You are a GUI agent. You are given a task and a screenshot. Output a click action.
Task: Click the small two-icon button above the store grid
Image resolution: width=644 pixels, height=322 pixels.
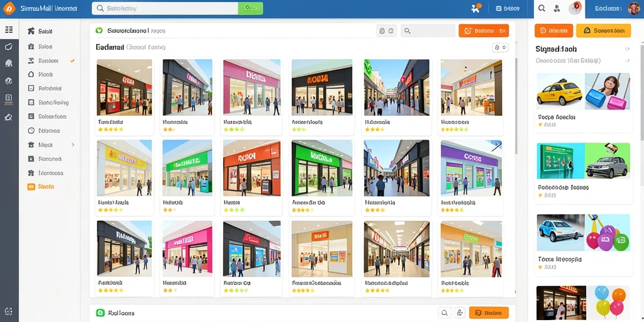click(x=500, y=48)
